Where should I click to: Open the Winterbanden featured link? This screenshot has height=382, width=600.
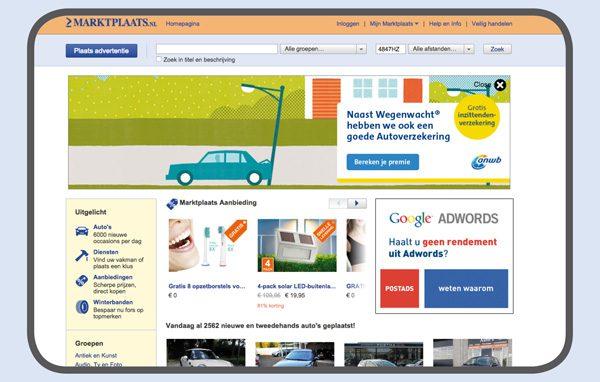[113, 302]
